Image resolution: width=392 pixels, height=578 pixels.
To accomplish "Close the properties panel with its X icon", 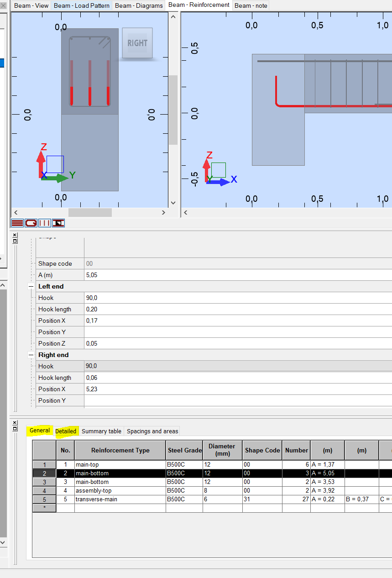I will coord(14,235).
